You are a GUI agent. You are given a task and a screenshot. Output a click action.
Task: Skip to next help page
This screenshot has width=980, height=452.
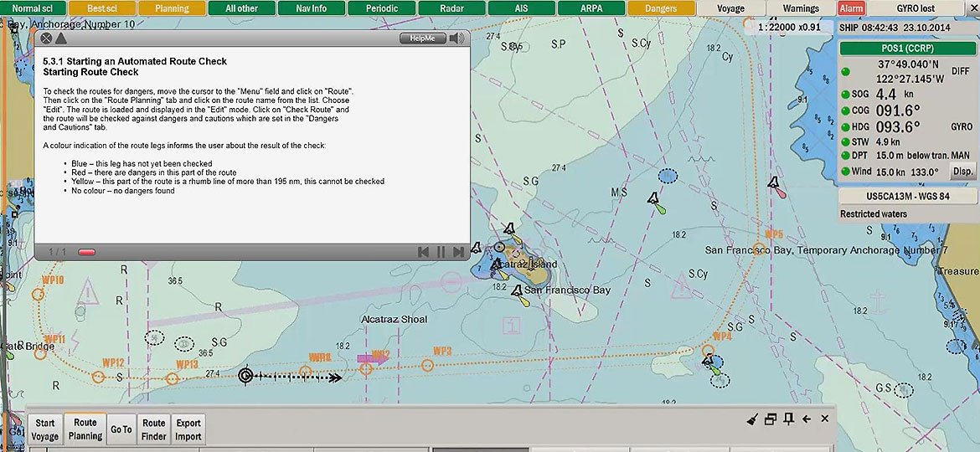pos(458,252)
